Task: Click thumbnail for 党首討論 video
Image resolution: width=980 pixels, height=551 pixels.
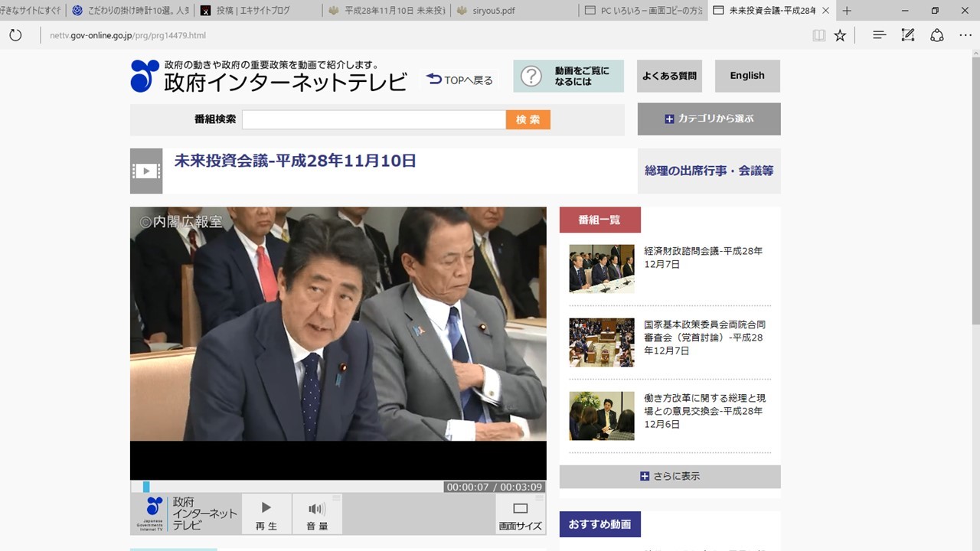Action: tap(602, 342)
